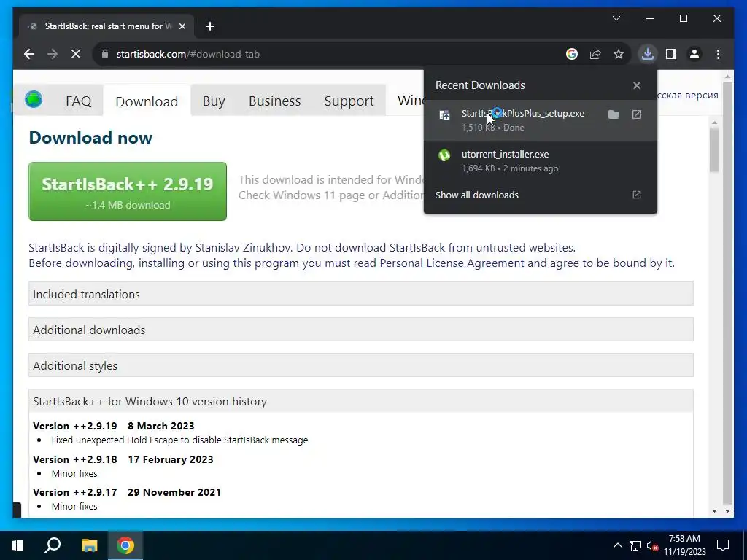
Task: Open the Chrome profile avatar menu
Action: click(x=694, y=54)
